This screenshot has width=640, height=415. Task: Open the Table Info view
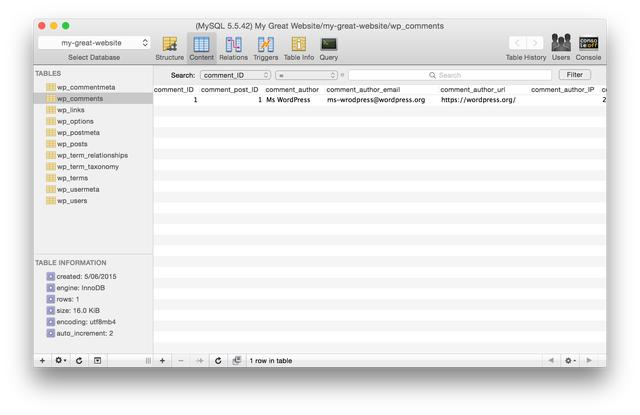[299, 48]
